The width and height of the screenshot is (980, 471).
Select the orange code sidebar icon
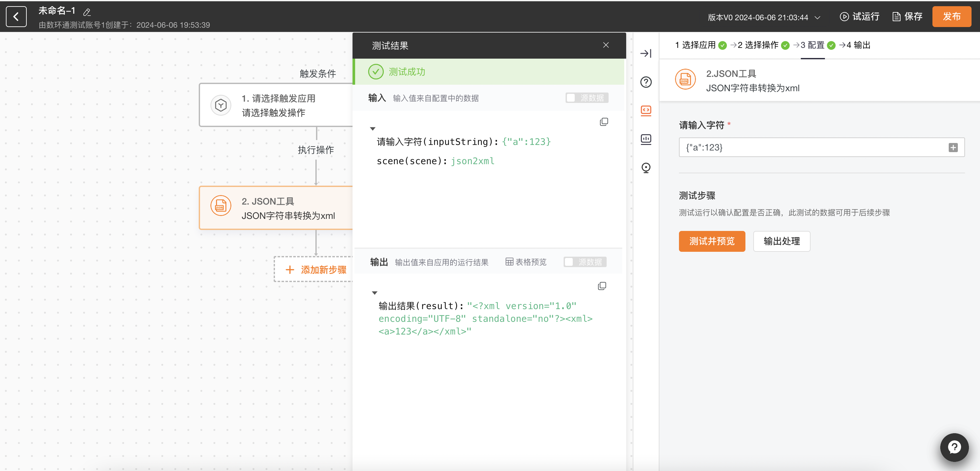point(646,111)
